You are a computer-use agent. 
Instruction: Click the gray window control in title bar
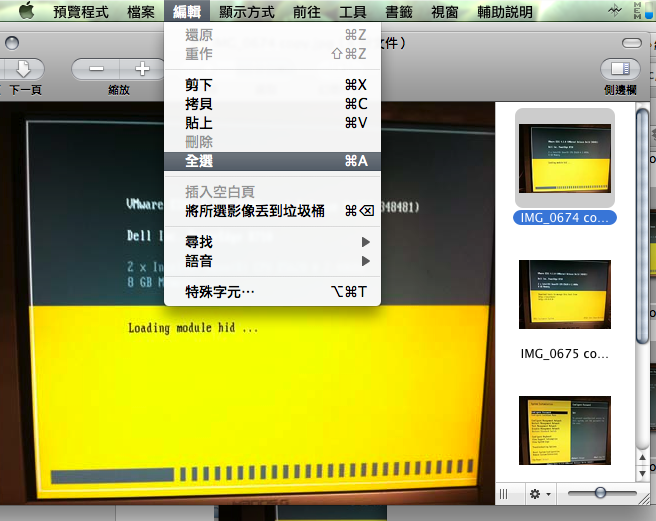[x=12, y=43]
